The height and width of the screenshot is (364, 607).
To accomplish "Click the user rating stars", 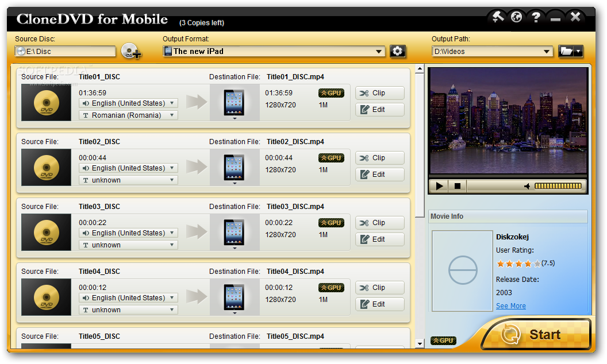I will pos(518,264).
